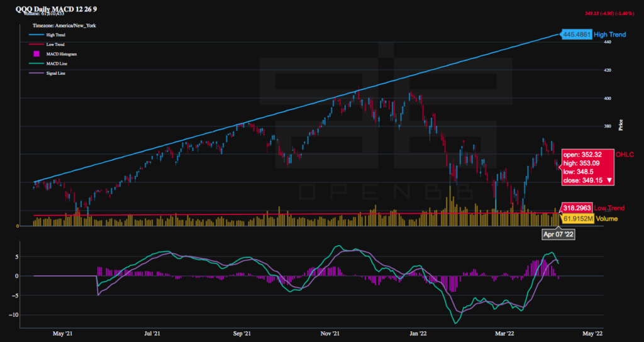Click the yellow 61.9152M Volume label
644x342 pixels.
577,219
